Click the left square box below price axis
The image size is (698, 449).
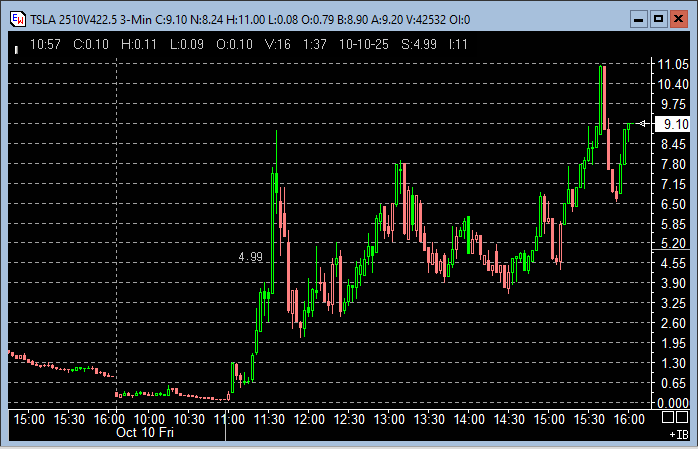pyautogui.click(x=667, y=417)
